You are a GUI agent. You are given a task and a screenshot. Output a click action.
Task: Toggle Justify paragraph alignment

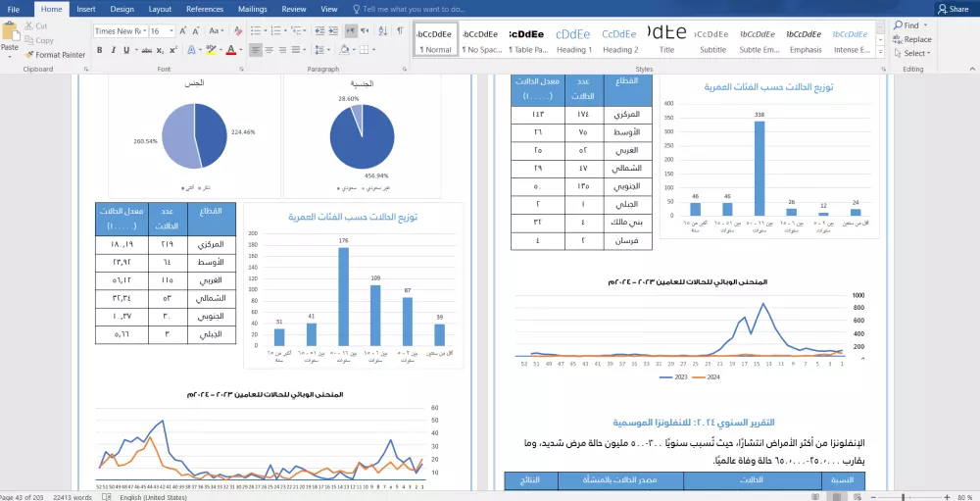[x=296, y=50]
